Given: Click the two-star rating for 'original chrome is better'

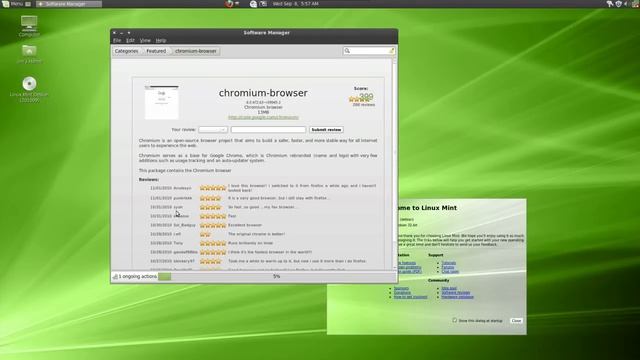Looking at the screenshot, I should [x=205, y=234].
